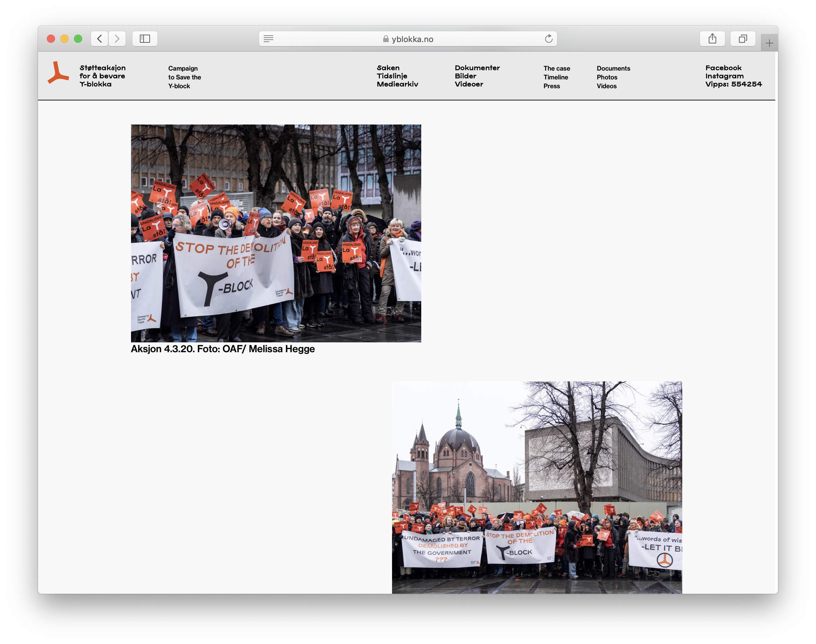The image size is (816, 644).
Task: Open Dokumenter section
Action: point(477,68)
